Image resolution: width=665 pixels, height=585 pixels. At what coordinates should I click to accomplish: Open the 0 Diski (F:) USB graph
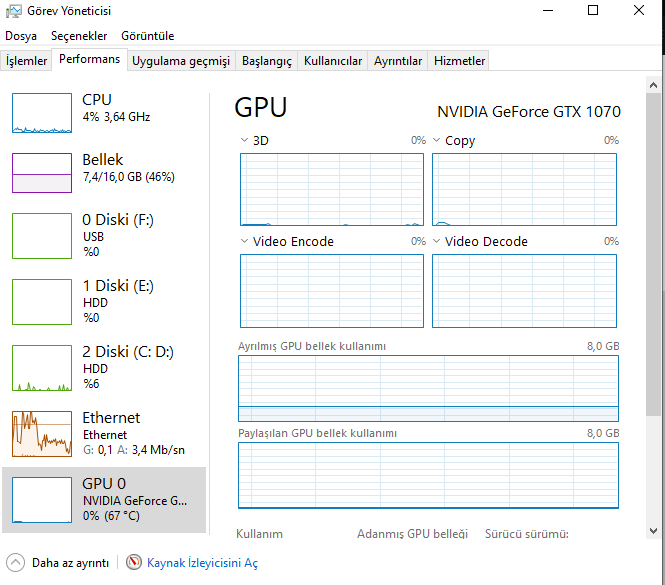click(42, 236)
